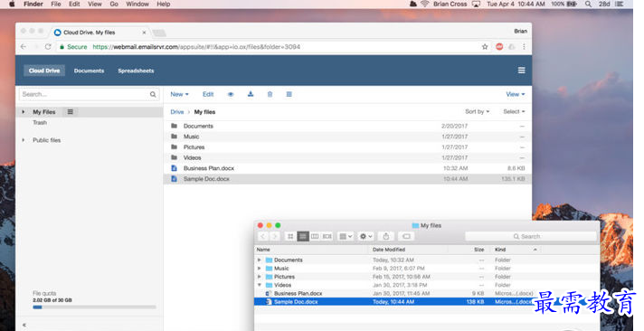This screenshot has height=331, width=644.
Task: Click the browser address bar URL
Action: click(x=196, y=47)
